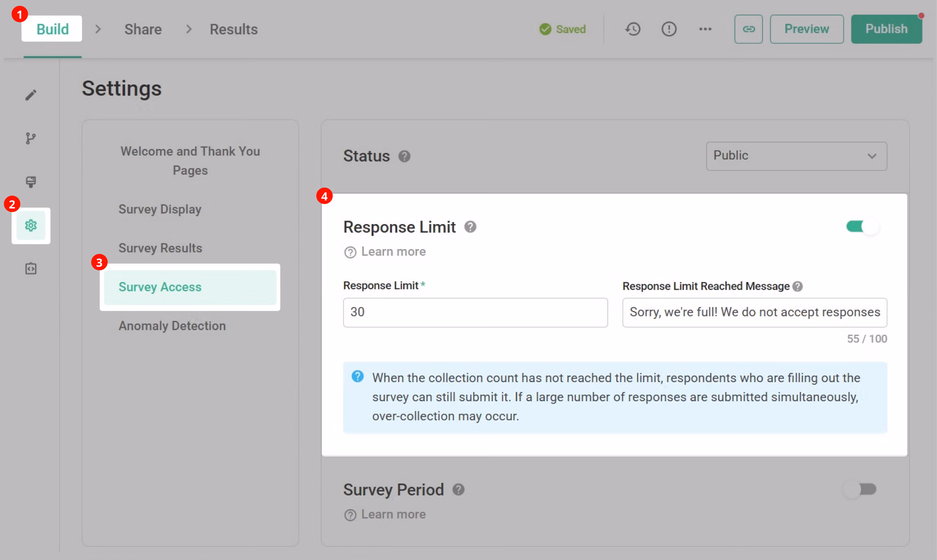Open the code embed icon in sidebar

tap(31, 269)
